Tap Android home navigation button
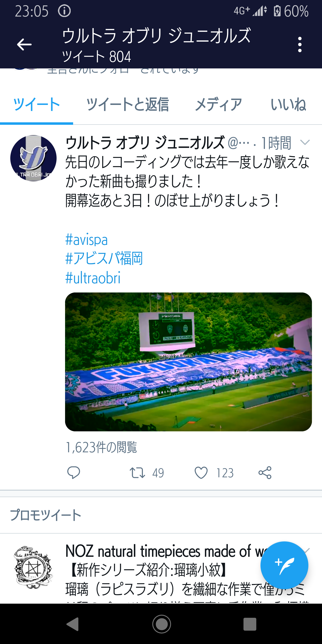Image resolution: width=322 pixels, height=644 pixels. 161,624
